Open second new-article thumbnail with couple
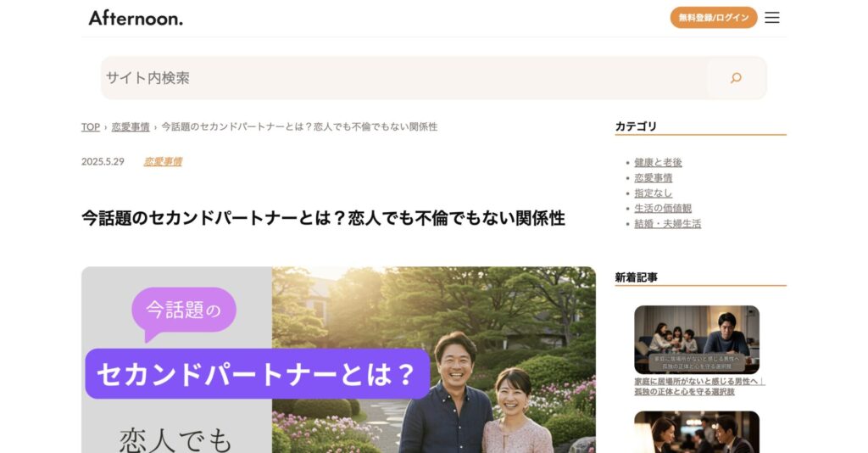The image size is (868, 453). pyautogui.click(x=697, y=432)
